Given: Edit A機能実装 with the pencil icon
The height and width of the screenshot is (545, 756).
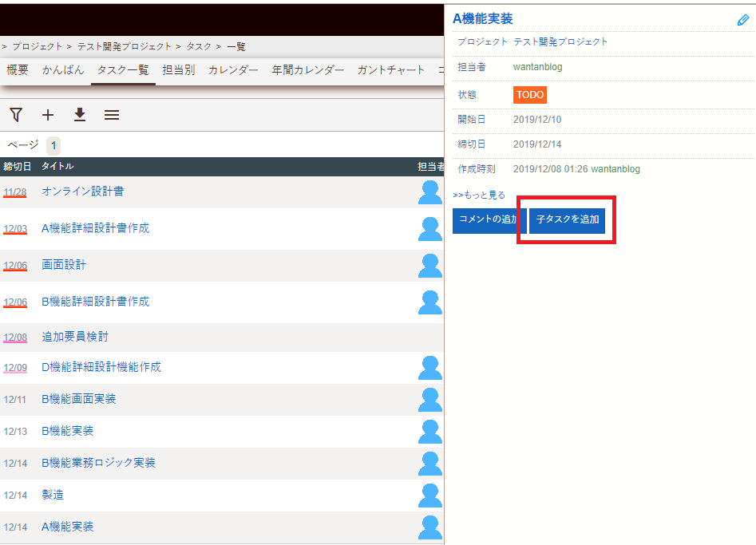Looking at the screenshot, I should click(743, 20).
